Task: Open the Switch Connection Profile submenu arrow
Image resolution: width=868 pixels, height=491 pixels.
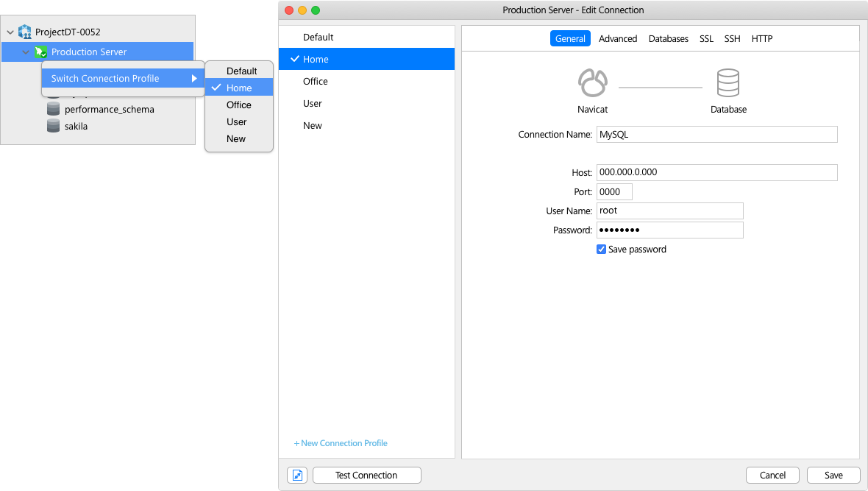Action: pyautogui.click(x=196, y=77)
